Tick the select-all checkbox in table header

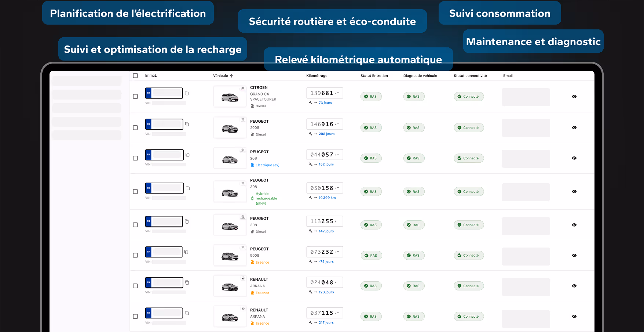135,76
